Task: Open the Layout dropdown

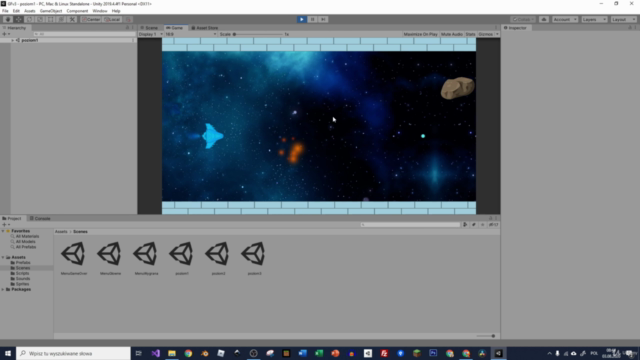Action: pyautogui.click(x=624, y=19)
